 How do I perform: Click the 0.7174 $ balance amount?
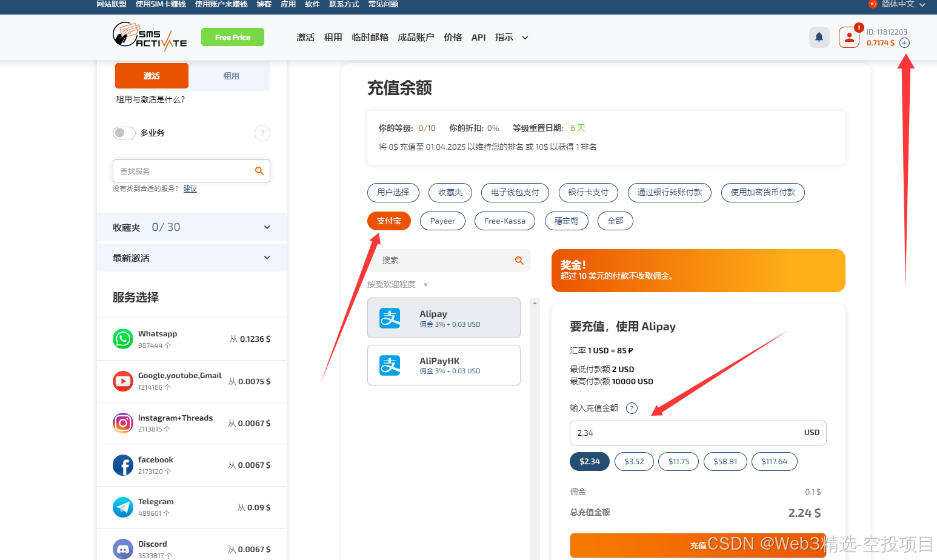click(881, 43)
